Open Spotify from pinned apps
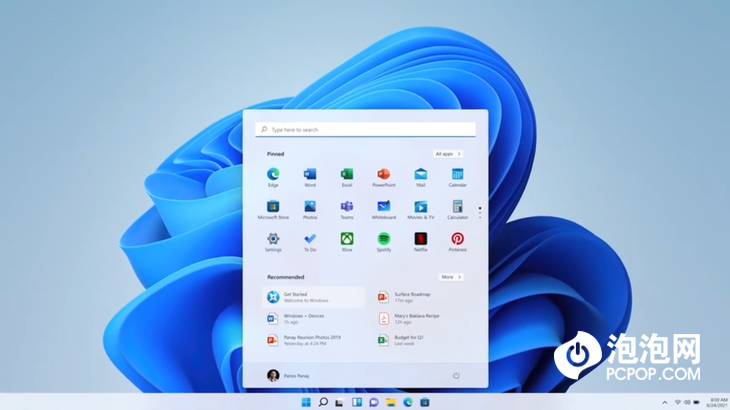The image size is (730, 410). [x=384, y=239]
